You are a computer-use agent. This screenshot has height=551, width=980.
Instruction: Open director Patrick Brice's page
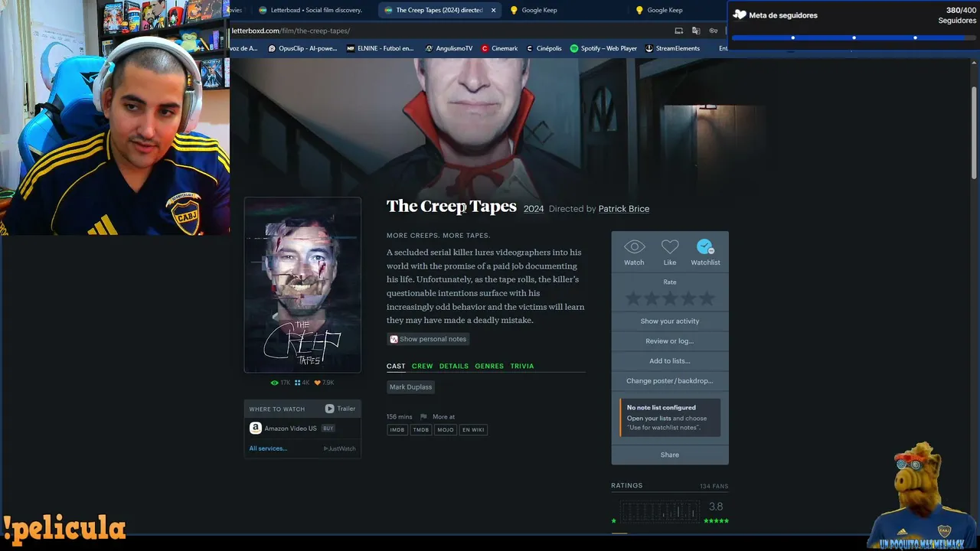(x=623, y=209)
